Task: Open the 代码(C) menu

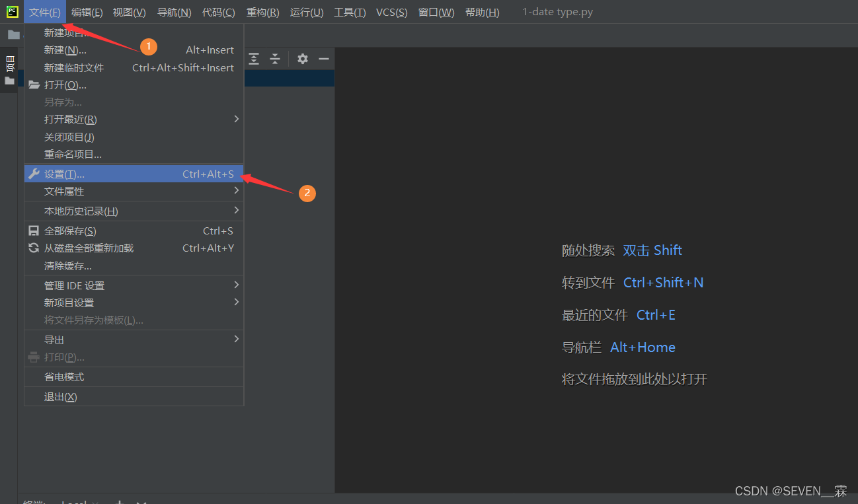Action: click(218, 12)
